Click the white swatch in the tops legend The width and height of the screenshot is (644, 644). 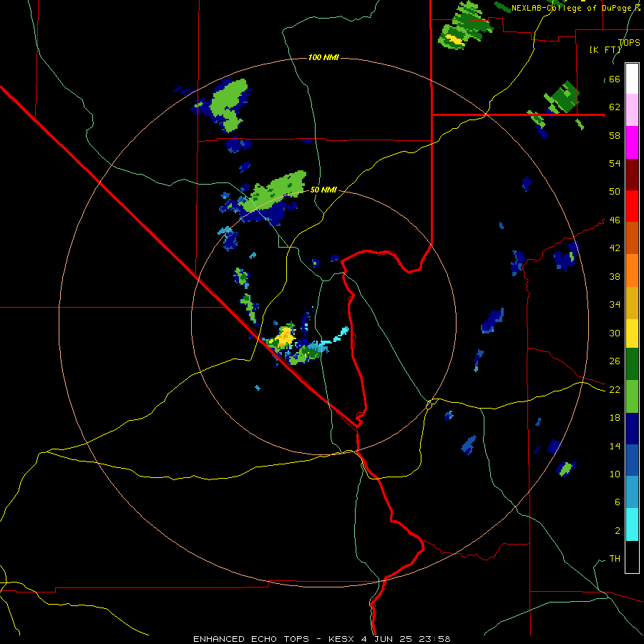coord(632,79)
